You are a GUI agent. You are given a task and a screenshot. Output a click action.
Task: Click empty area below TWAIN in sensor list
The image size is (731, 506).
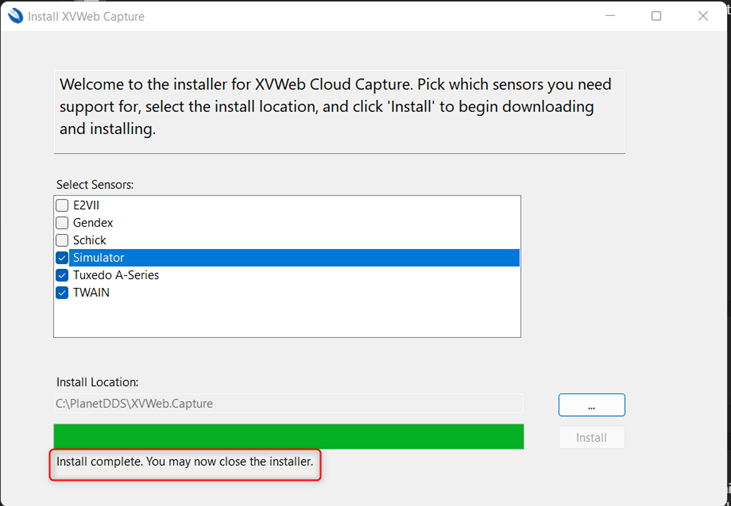(x=288, y=320)
